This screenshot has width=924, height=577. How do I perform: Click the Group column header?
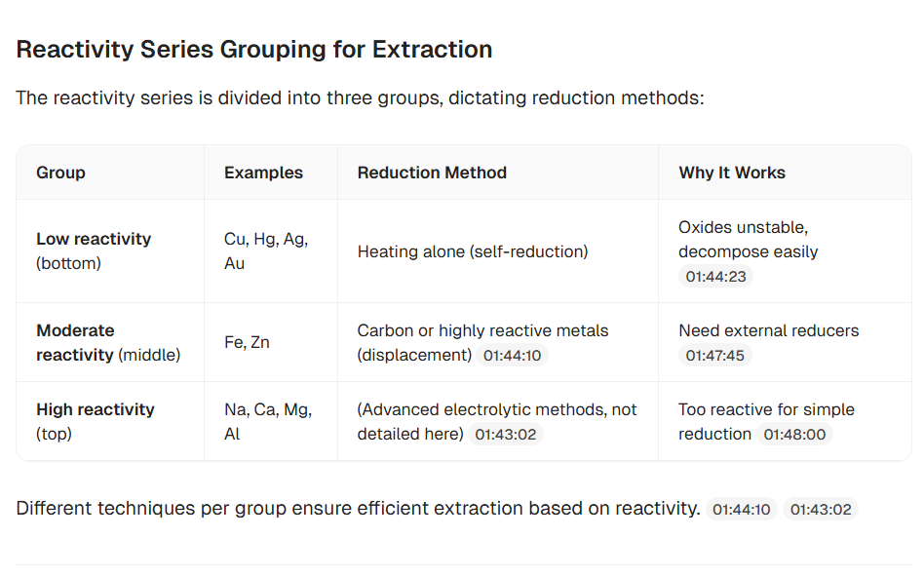click(x=60, y=173)
